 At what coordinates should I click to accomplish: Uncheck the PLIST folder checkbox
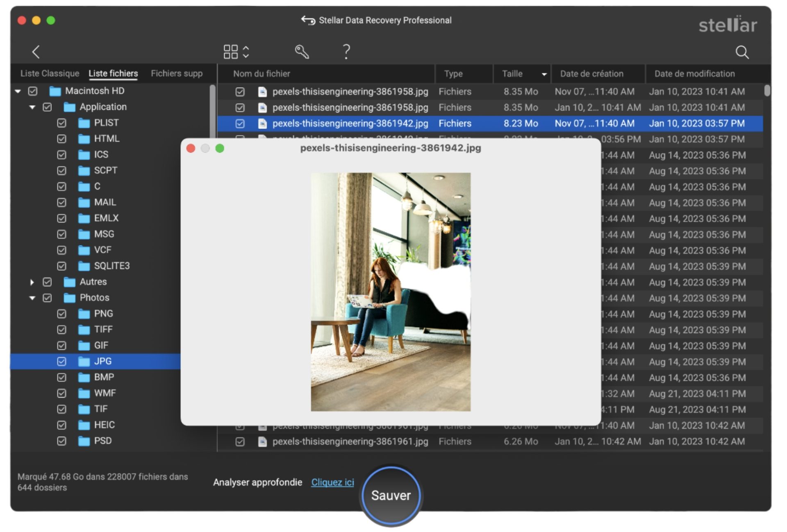[x=62, y=123]
